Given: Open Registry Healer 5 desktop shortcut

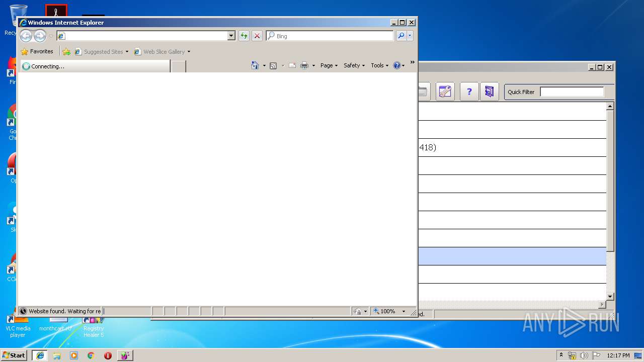Looking at the screenshot, I should coord(94,326).
